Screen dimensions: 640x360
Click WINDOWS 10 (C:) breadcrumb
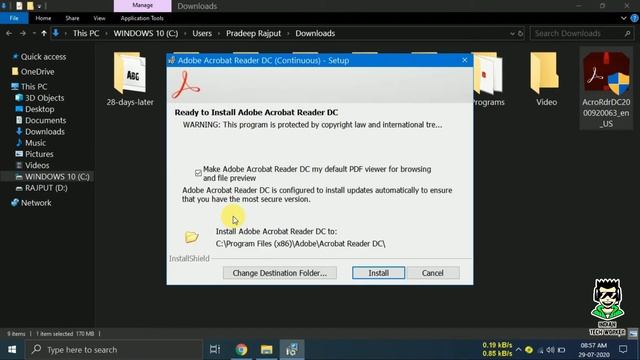pyautogui.click(x=146, y=33)
